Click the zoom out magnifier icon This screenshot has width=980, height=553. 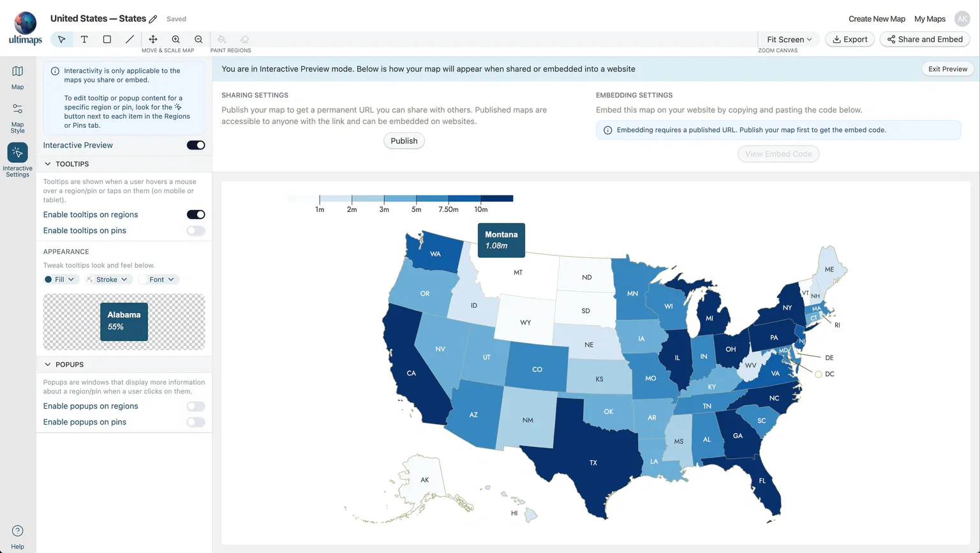[x=198, y=40]
